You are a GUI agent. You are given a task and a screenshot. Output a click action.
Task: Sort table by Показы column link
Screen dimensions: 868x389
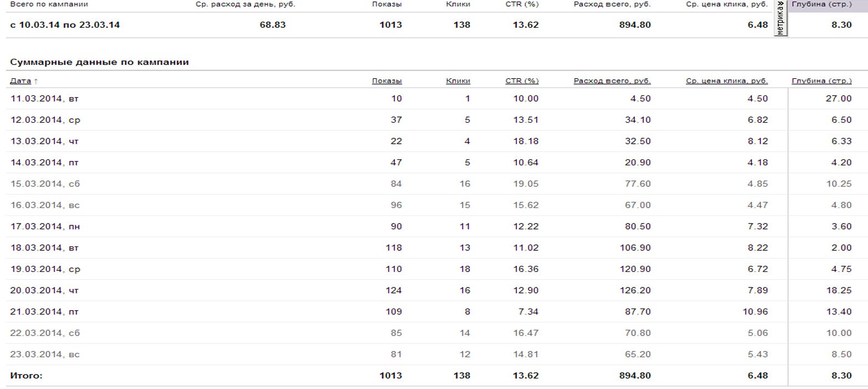387,81
